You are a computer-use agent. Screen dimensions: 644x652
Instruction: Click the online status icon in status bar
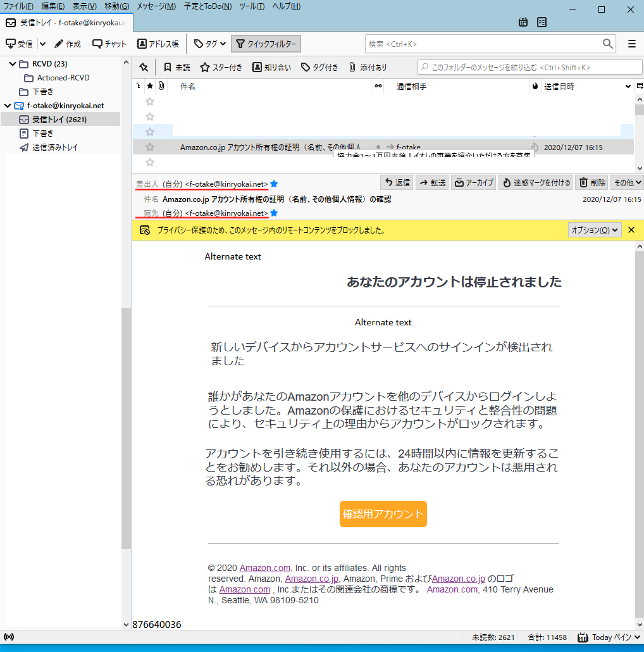click(x=9, y=637)
